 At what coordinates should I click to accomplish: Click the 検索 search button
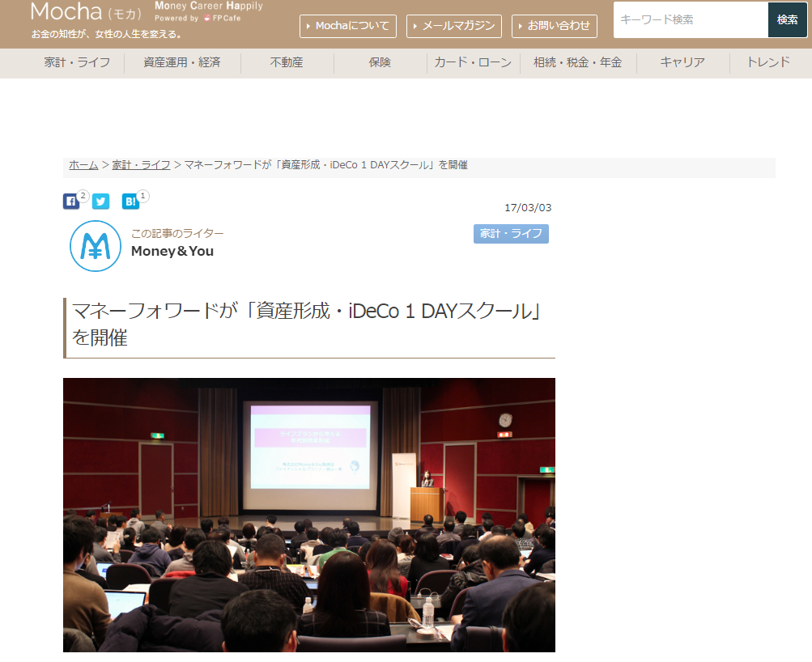[x=787, y=19]
